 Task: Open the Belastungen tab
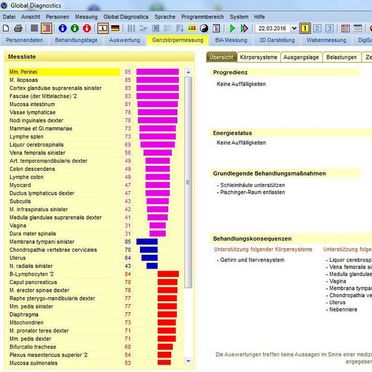[342, 57]
